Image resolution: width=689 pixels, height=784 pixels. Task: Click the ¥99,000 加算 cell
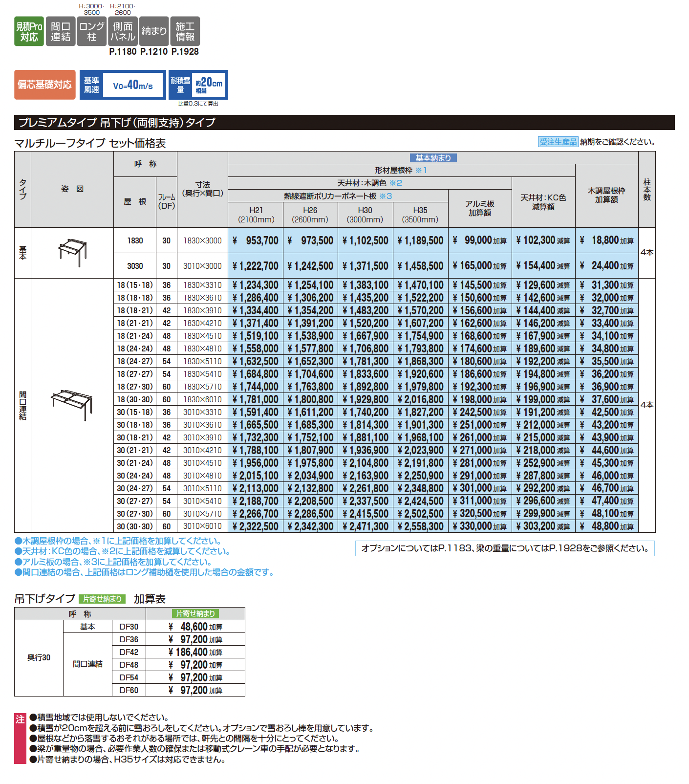(480, 240)
